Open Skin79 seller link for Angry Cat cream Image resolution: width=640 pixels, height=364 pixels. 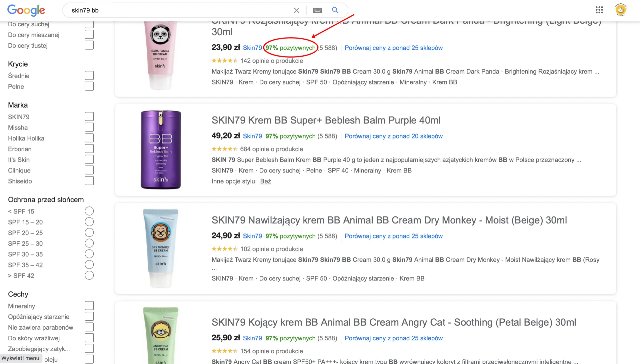tap(252, 338)
